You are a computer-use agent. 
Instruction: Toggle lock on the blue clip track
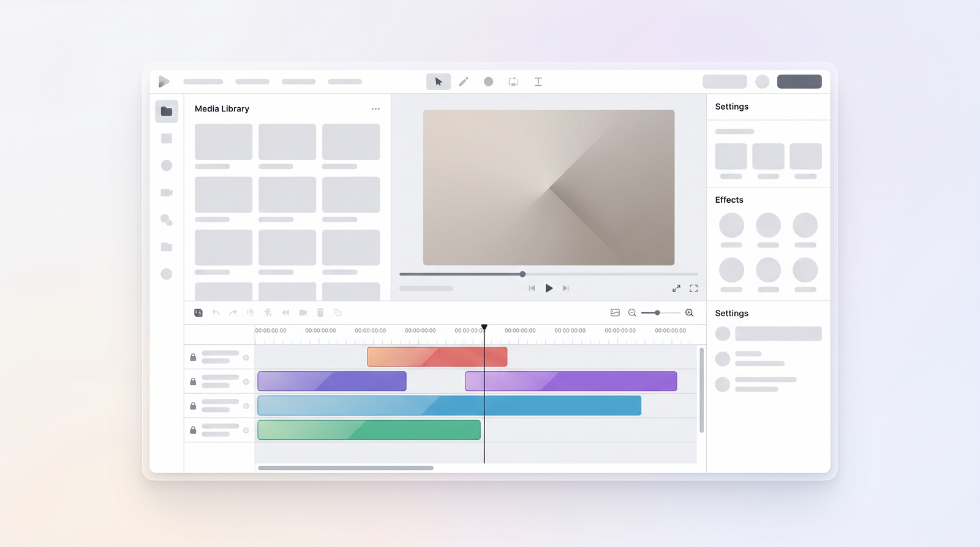point(193,406)
